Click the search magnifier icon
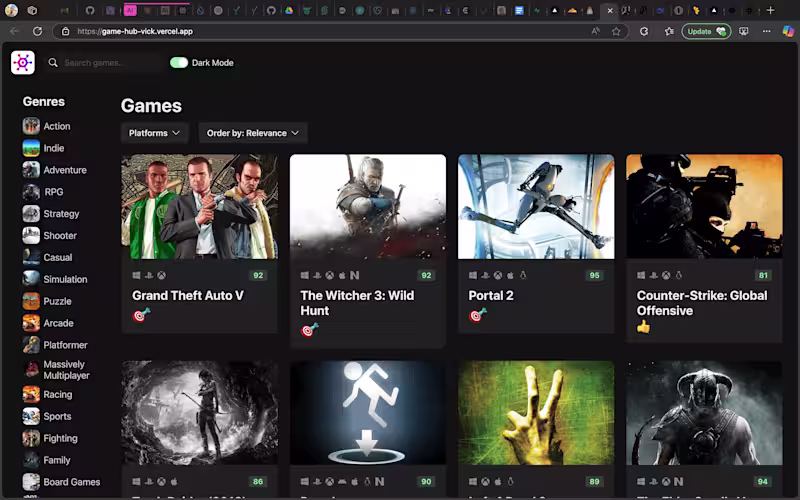Viewport: 800px width, 500px height. click(53, 62)
